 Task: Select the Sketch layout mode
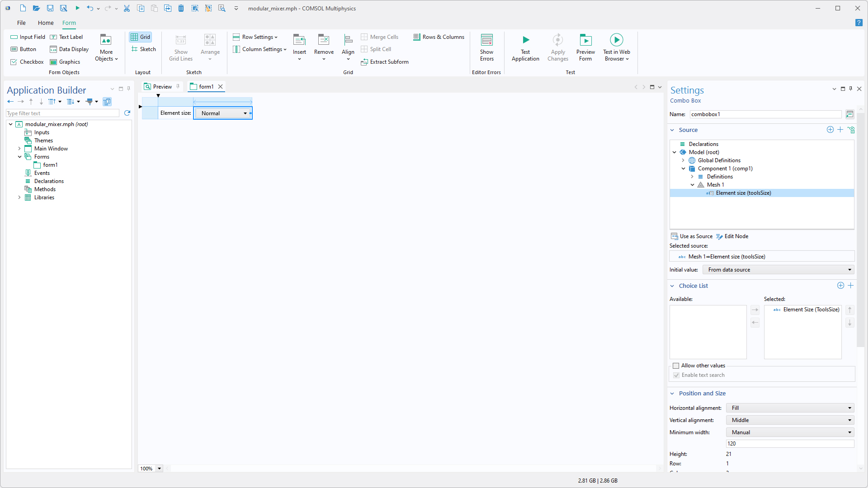(x=144, y=49)
